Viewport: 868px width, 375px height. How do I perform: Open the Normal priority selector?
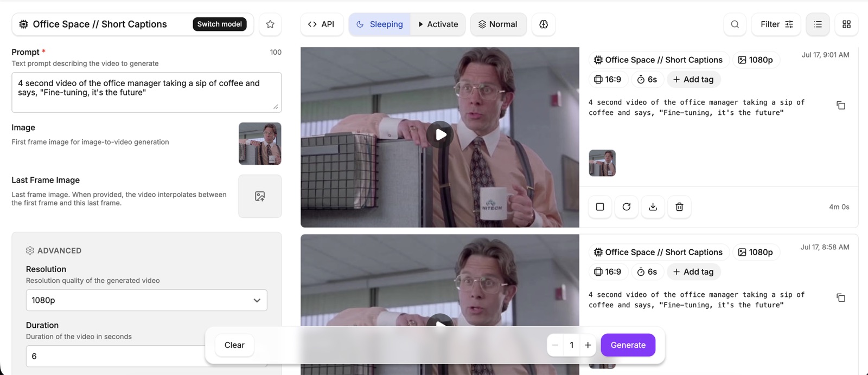coord(498,24)
